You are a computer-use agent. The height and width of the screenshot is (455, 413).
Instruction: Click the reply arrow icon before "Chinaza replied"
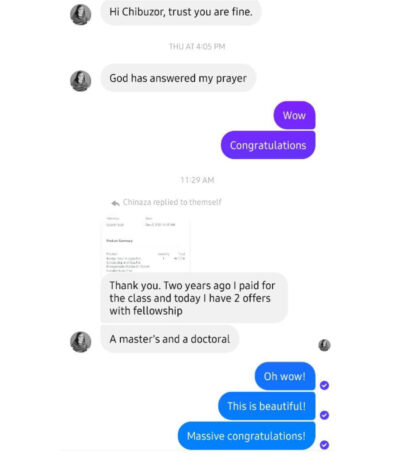coord(115,203)
